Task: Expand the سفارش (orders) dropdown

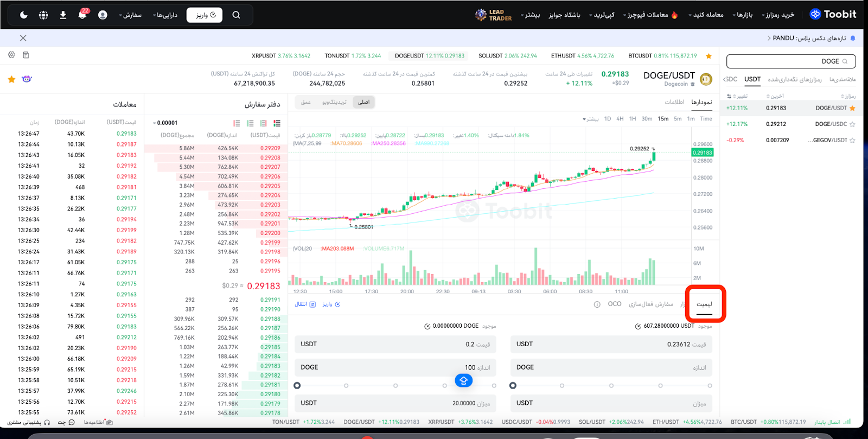Action: 130,15
